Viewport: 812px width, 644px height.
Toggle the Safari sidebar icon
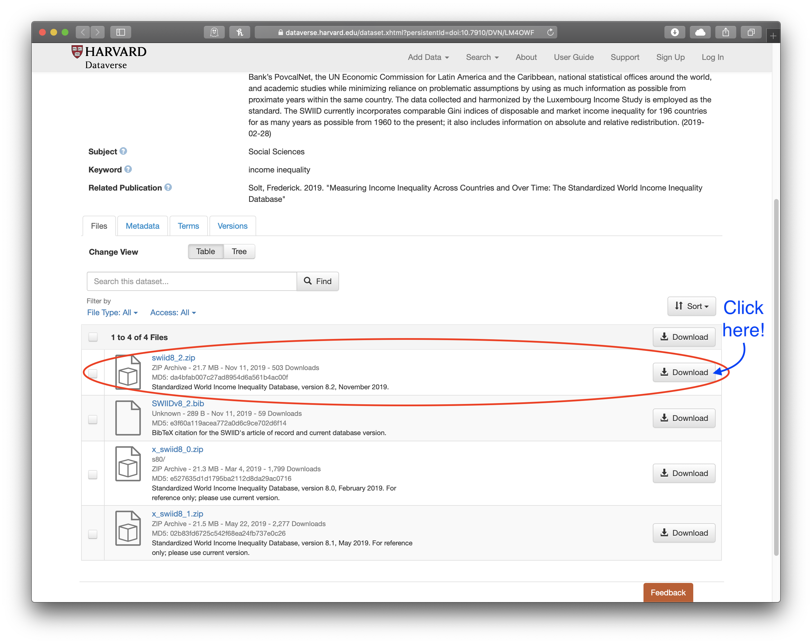coord(120,33)
